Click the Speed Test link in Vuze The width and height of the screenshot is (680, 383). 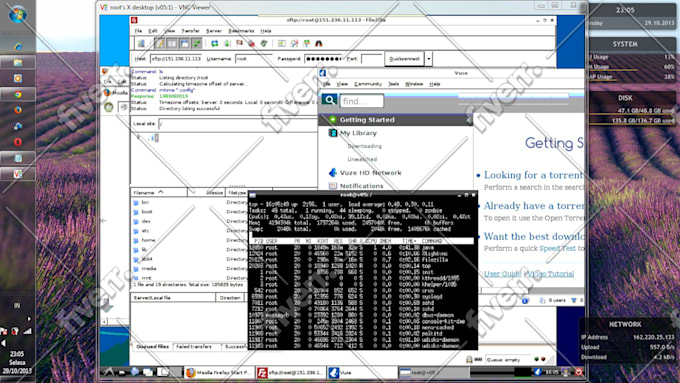point(557,249)
